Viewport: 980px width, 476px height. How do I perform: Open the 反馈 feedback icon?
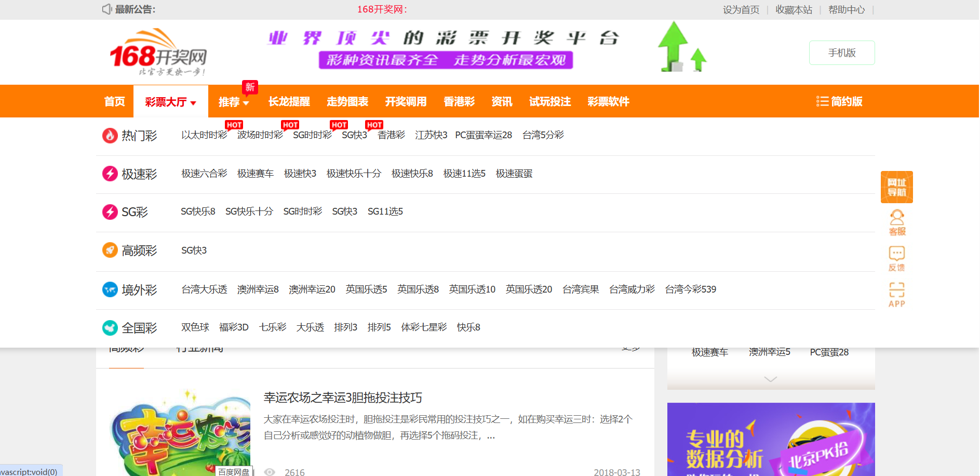897,259
